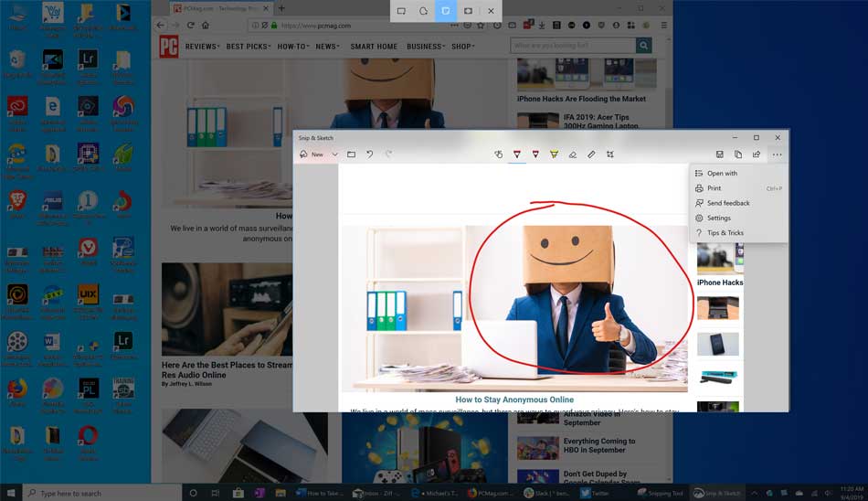Open the See more ellipsis menu
Viewport: 868px width, 501px height.
(778, 155)
